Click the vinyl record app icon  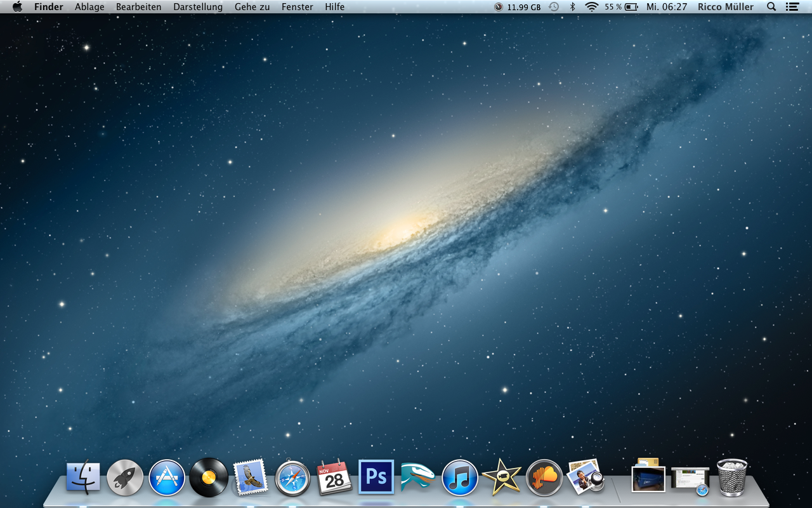point(209,478)
